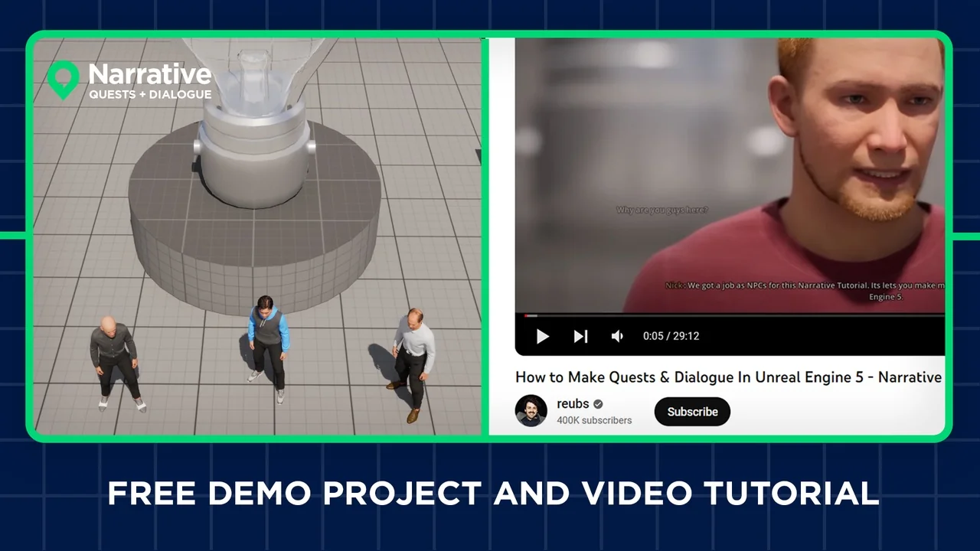Click the Narrative wordmark text
This screenshot has width=980, height=551.
tap(150, 74)
